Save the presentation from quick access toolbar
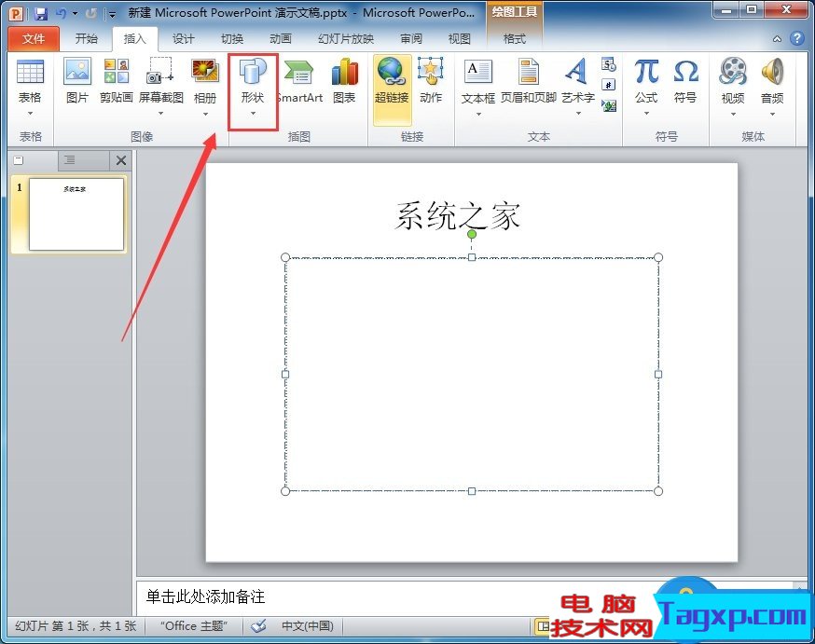The height and width of the screenshot is (644, 815). click(41, 13)
